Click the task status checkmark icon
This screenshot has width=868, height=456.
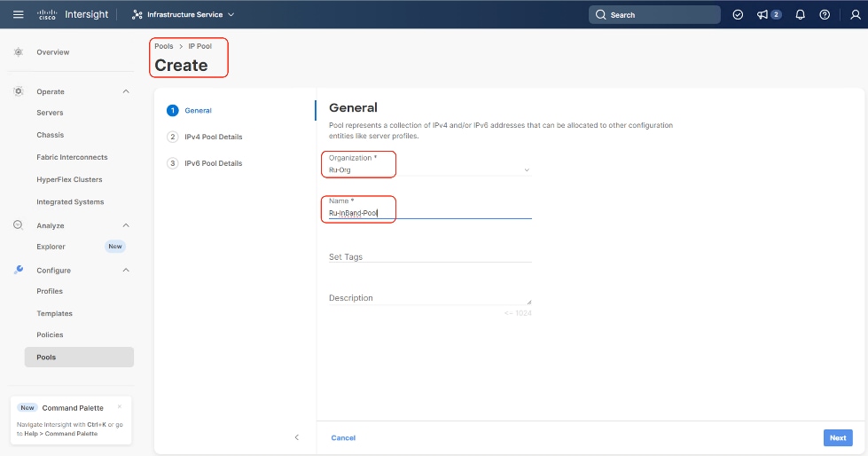[738, 14]
